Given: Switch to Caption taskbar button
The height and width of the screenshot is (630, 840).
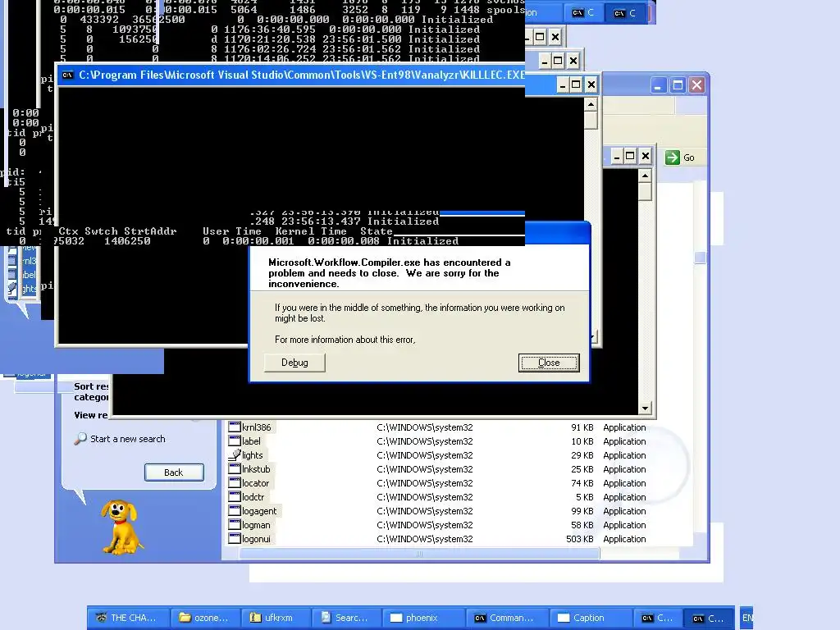Looking at the screenshot, I should point(592,618).
